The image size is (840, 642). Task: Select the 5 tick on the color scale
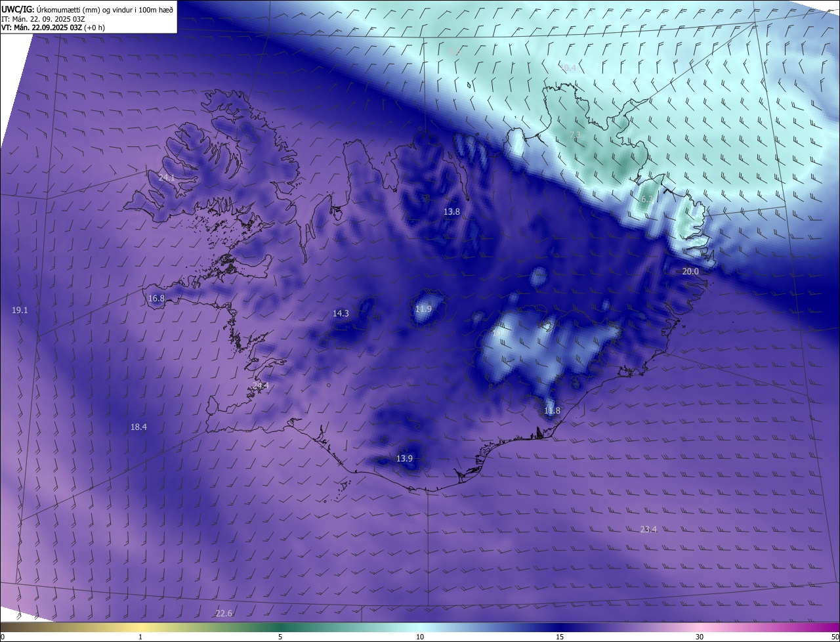[280, 637]
